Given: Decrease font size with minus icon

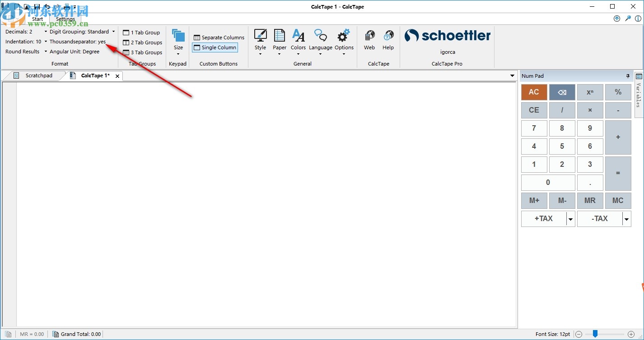Looking at the screenshot, I should [x=579, y=334].
